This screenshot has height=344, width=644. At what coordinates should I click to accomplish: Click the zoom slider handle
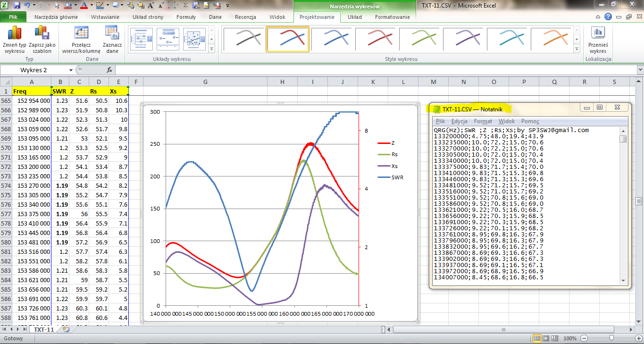[x=611, y=338]
